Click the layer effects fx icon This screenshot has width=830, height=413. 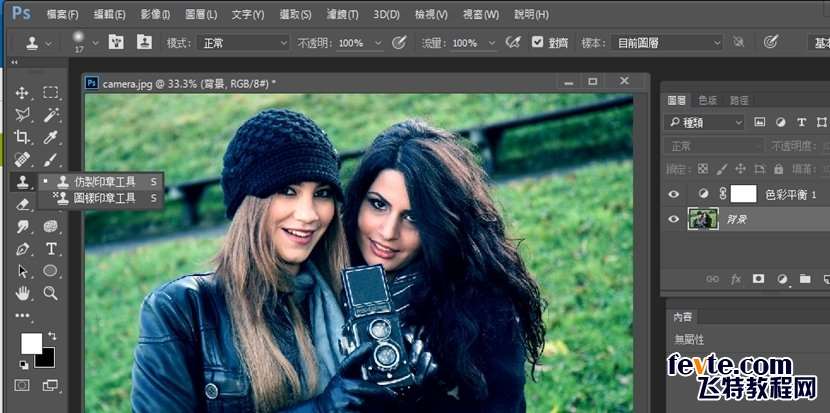(735, 279)
